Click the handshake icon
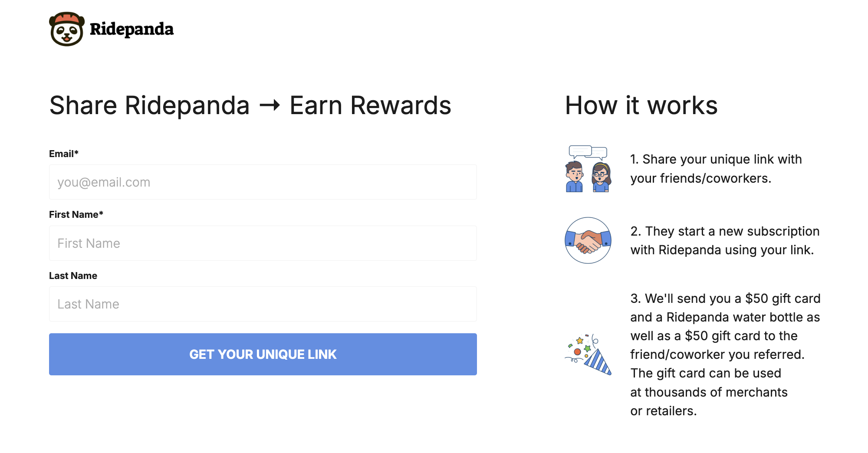Image resolution: width=868 pixels, height=453 pixels. [588, 240]
